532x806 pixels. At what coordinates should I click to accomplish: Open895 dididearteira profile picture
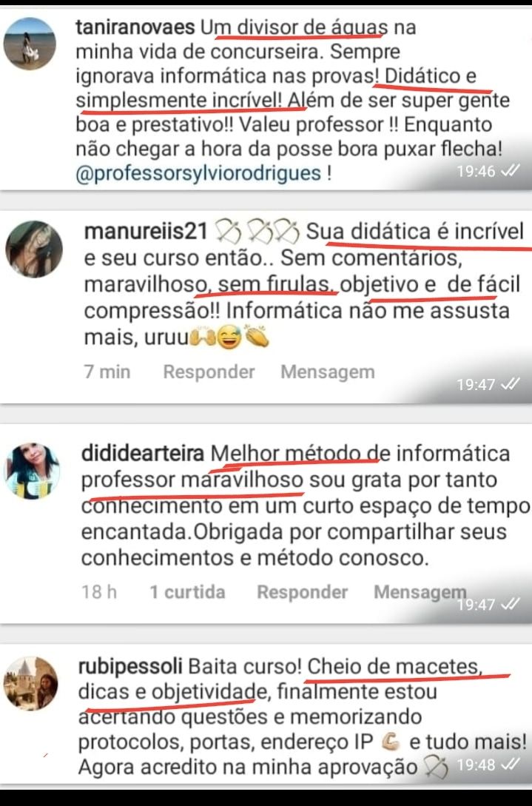click(32, 471)
